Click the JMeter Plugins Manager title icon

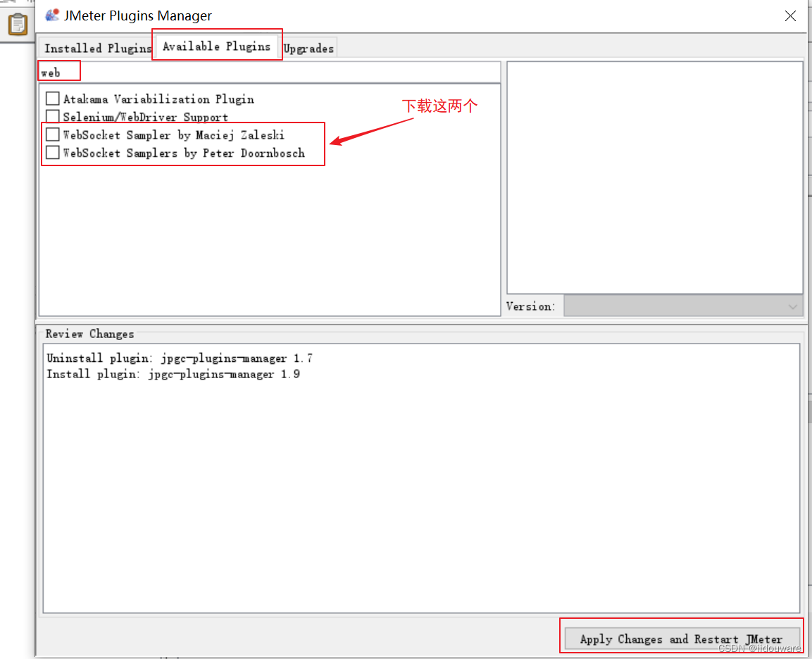coord(52,15)
